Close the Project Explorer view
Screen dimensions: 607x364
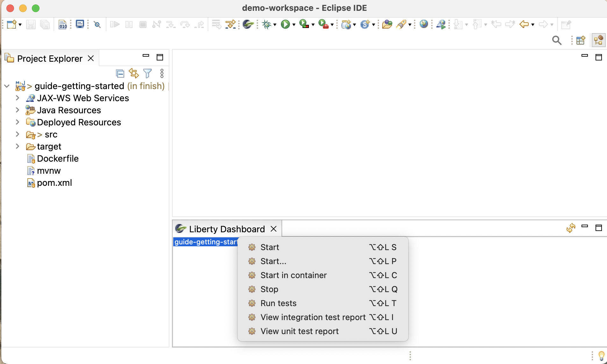[91, 59]
